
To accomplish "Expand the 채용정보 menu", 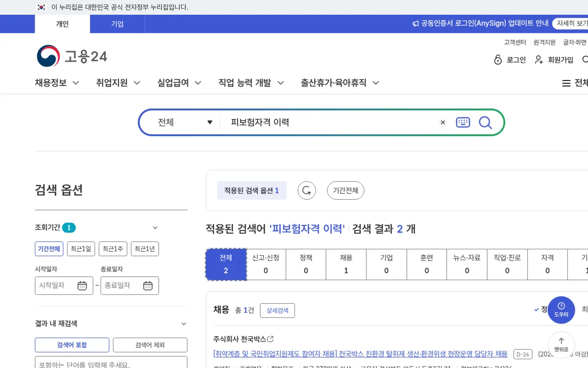I will pyautogui.click(x=57, y=83).
